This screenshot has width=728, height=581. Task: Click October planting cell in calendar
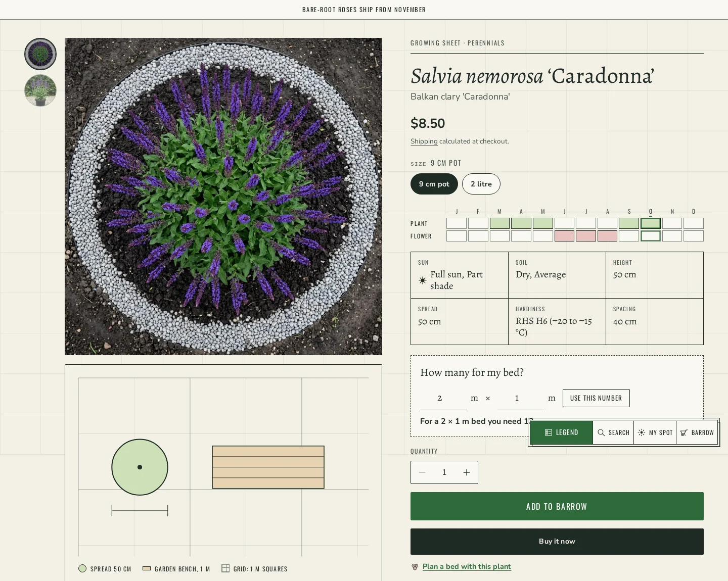(x=651, y=223)
